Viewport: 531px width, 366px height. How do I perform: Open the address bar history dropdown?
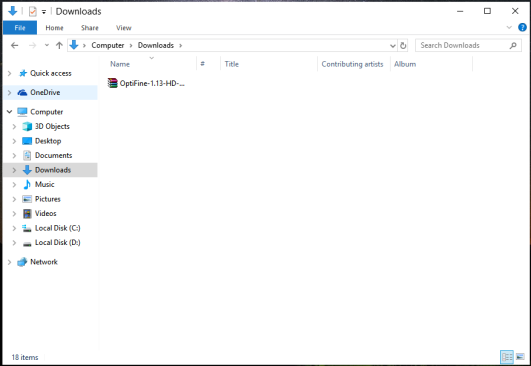pos(392,45)
